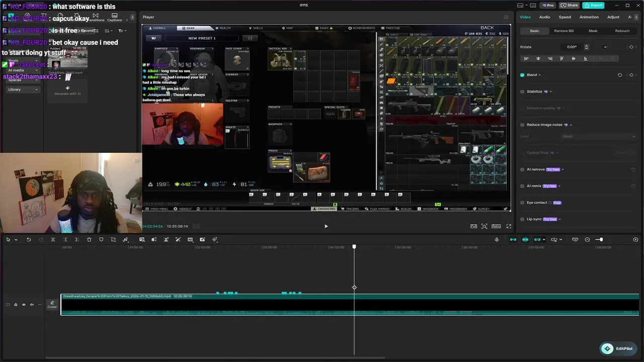
Task: Align clip to horizontal center icon
Action: coord(538,59)
